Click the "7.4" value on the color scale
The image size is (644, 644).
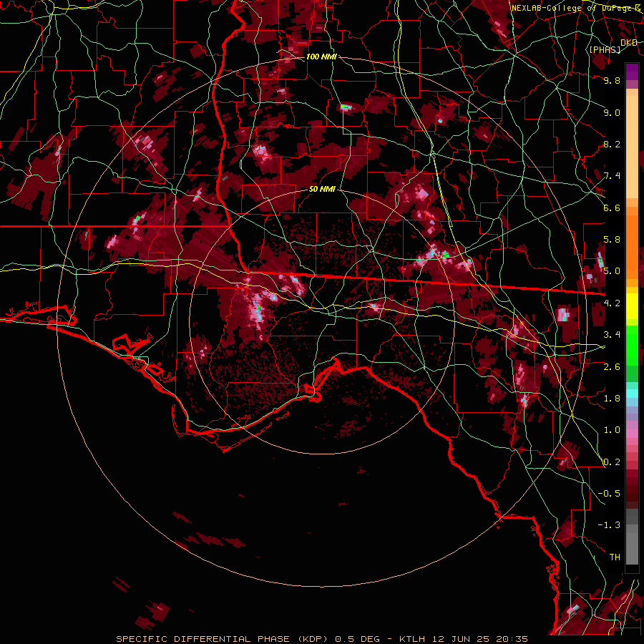coord(612,176)
